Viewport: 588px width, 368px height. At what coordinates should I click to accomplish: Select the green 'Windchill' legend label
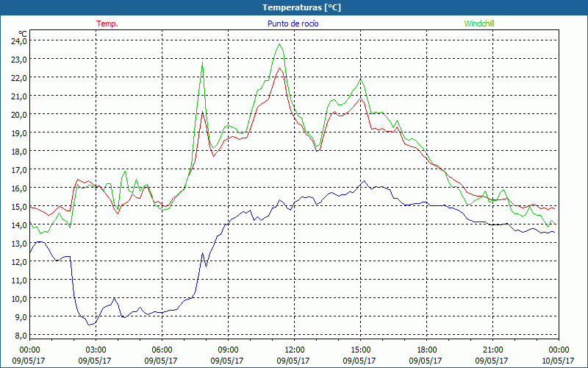[479, 24]
